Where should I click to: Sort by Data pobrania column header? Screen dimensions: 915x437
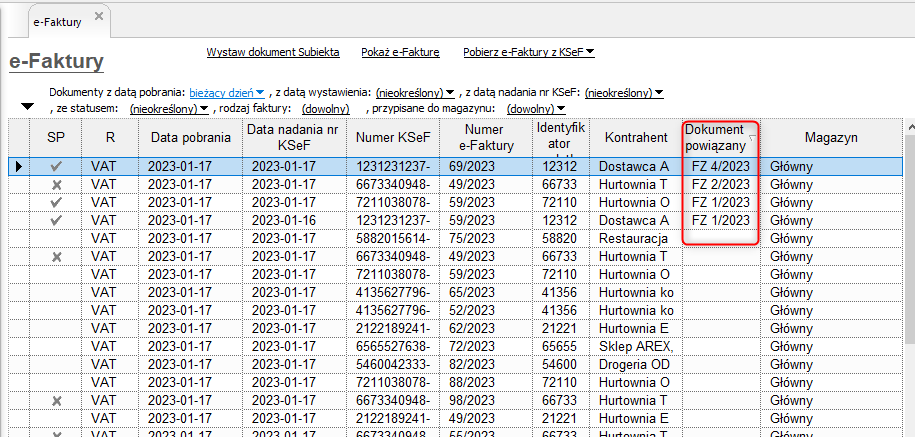click(x=190, y=138)
